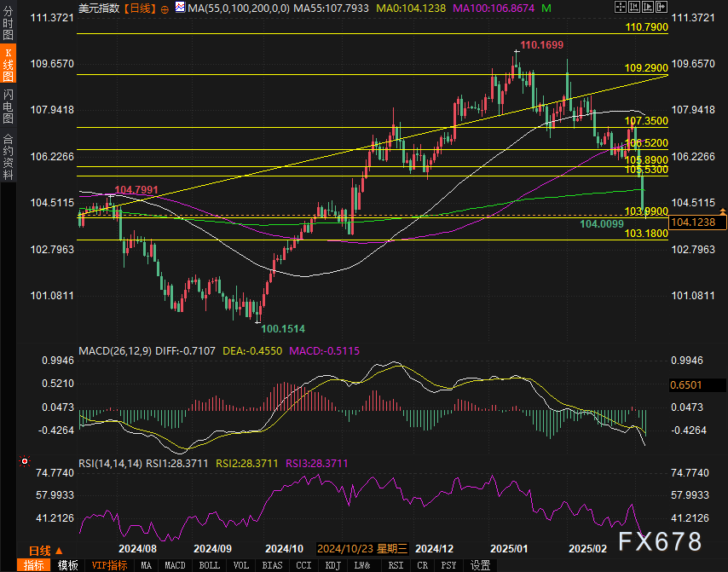The width and height of the screenshot is (728, 572).
Task: Click the FX678 watermark logo
Action: (661, 542)
